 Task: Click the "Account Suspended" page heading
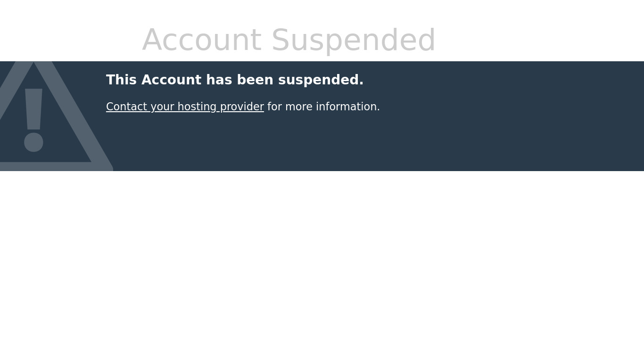[x=289, y=41]
